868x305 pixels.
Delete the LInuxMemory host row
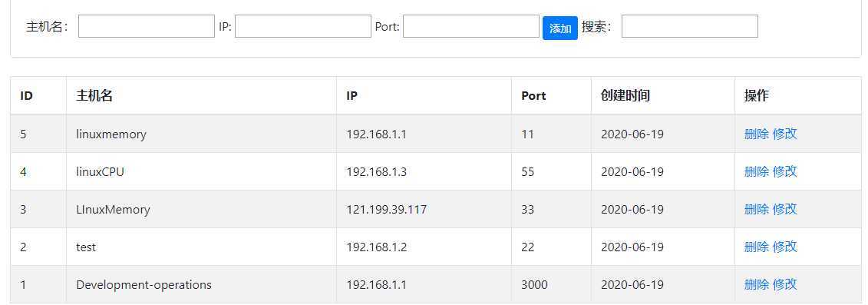[757, 209]
